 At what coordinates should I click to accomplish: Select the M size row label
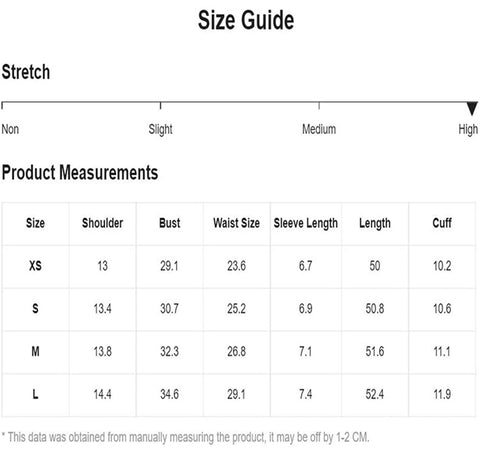click(35, 351)
